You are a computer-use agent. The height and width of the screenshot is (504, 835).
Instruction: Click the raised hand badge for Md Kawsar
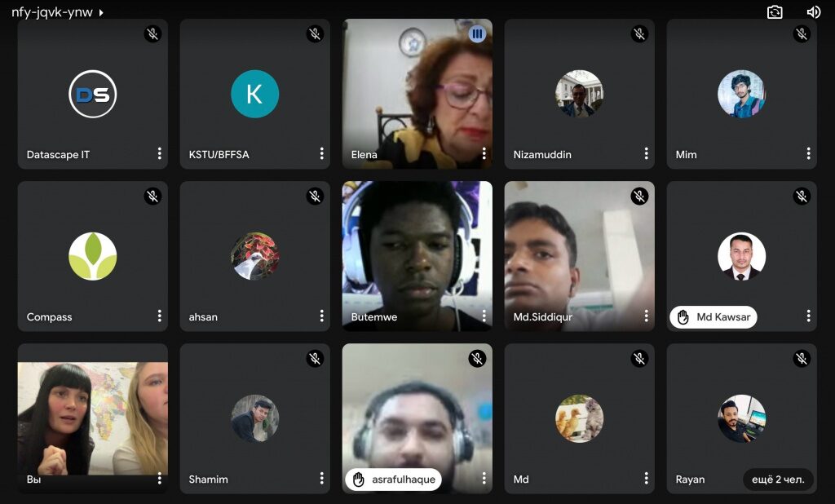(713, 317)
